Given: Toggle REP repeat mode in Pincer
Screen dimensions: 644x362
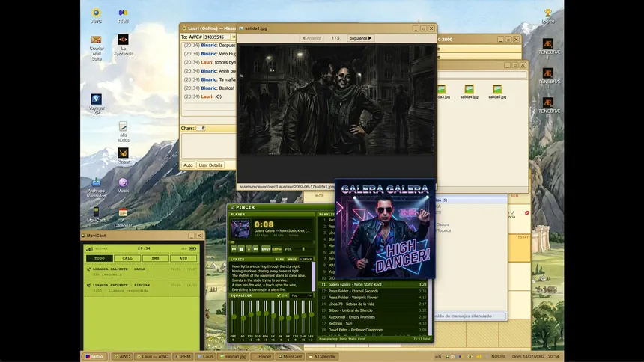Looking at the screenshot, I should [x=276, y=249].
